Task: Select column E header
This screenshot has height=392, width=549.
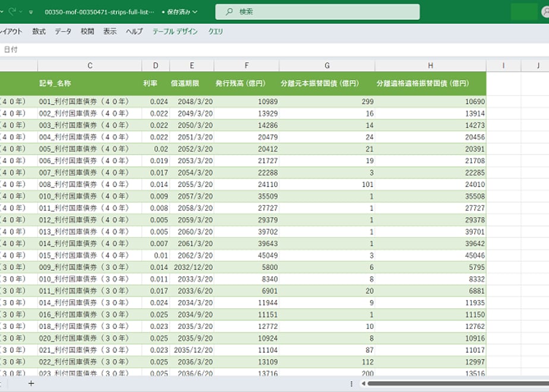Action: click(192, 65)
